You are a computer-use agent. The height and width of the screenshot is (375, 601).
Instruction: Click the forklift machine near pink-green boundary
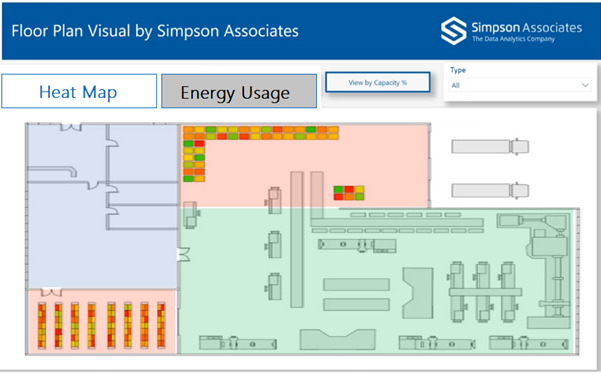click(x=191, y=215)
